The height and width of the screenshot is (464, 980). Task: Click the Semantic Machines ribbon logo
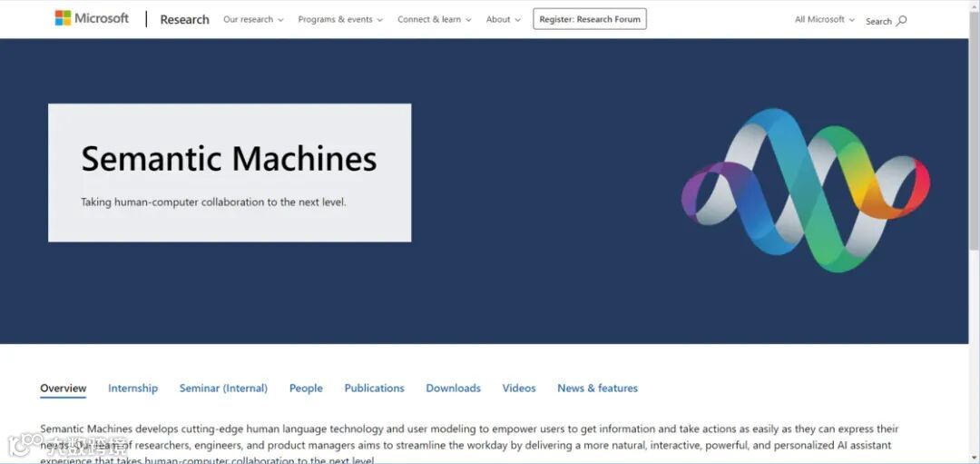(805, 190)
